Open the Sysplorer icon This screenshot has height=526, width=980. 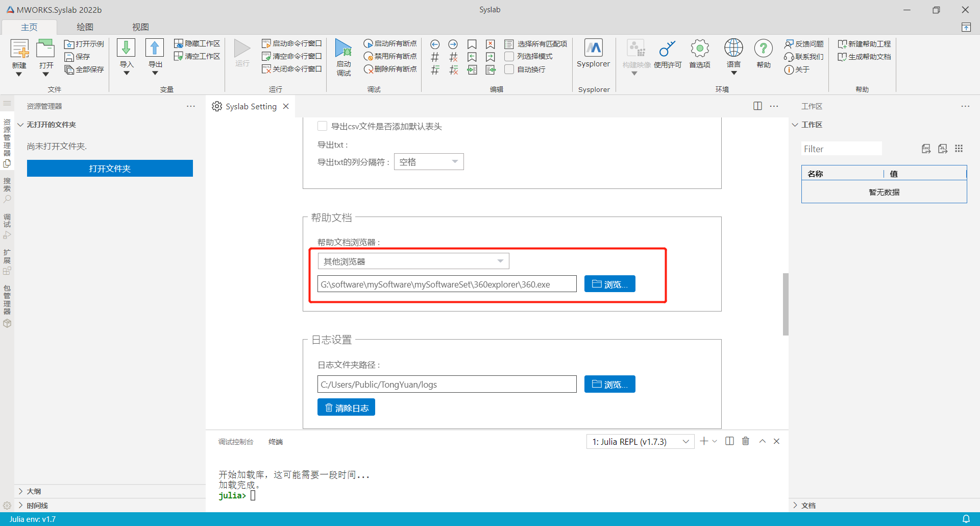click(x=593, y=48)
